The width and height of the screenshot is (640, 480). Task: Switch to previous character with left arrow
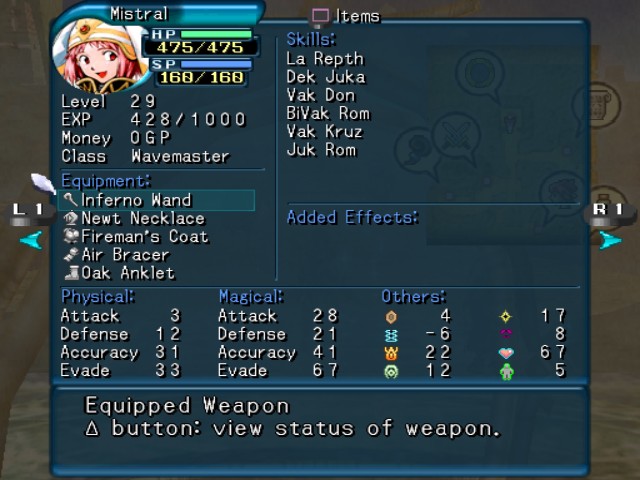coord(31,240)
